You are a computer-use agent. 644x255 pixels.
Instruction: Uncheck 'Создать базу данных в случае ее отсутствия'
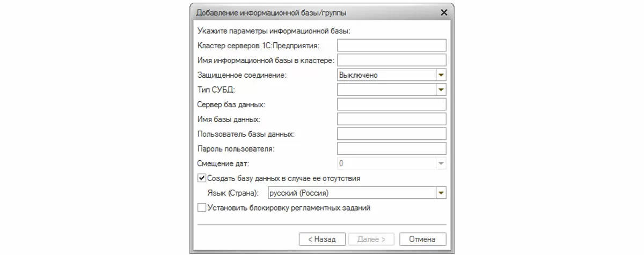point(202,178)
